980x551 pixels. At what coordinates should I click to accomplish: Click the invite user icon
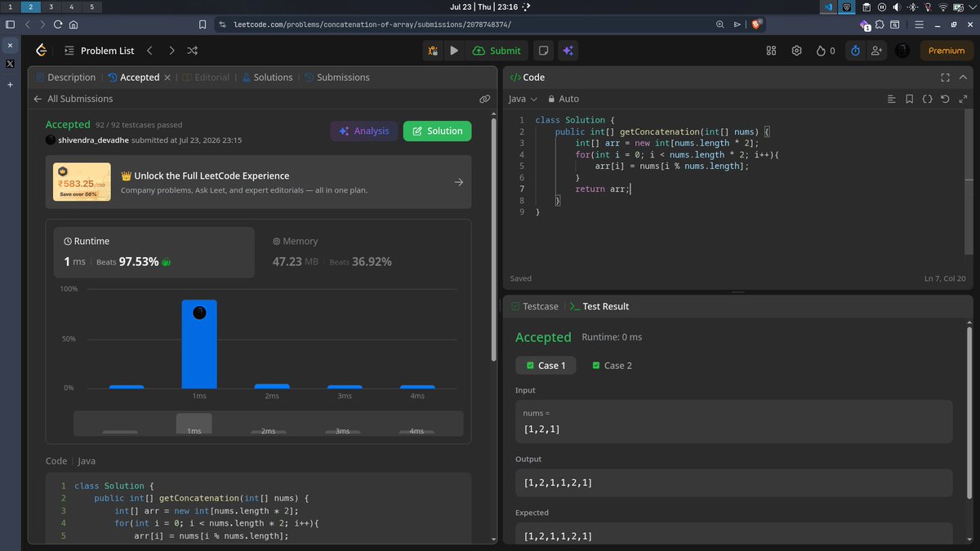coord(877,51)
